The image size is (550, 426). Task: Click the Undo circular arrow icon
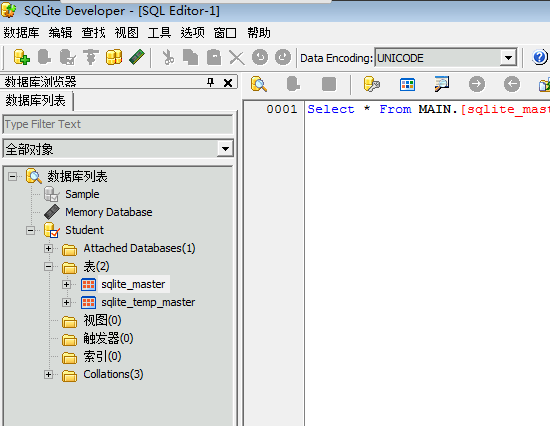tap(260, 57)
